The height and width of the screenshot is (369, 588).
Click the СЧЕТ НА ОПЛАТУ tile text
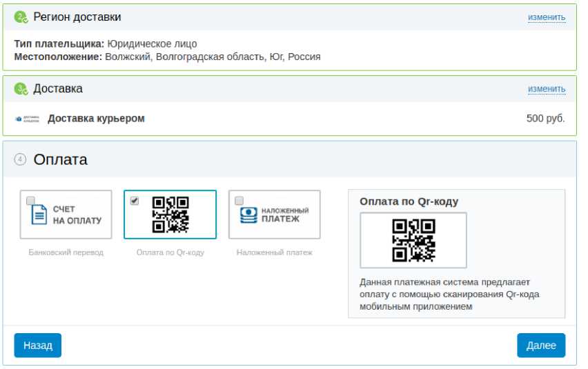pos(77,215)
